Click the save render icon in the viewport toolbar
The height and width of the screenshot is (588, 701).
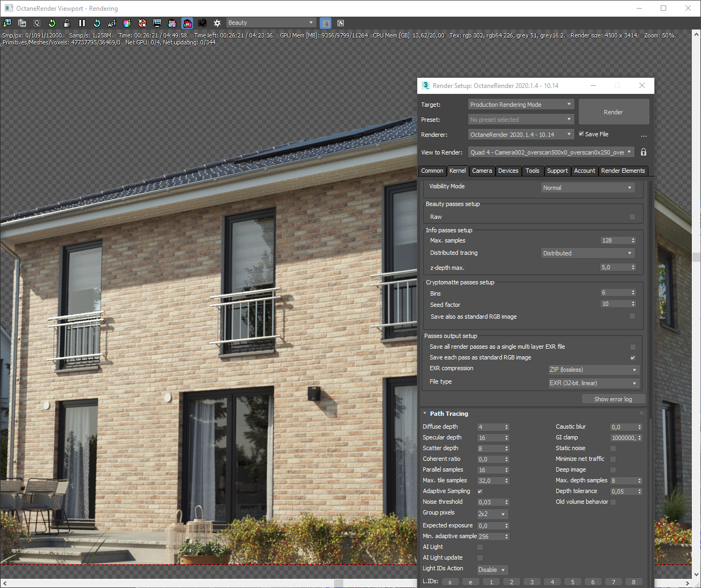tap(7, 23)
